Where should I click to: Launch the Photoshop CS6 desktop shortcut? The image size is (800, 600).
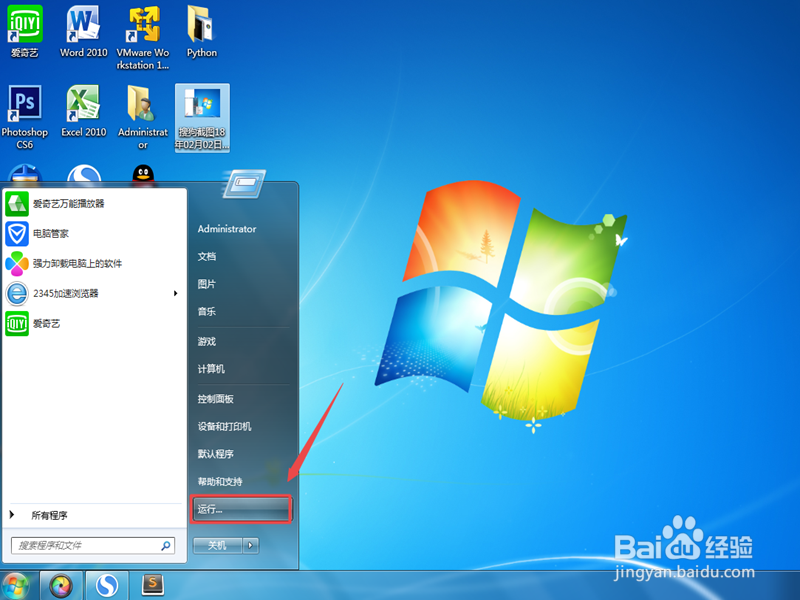point(24,117)
